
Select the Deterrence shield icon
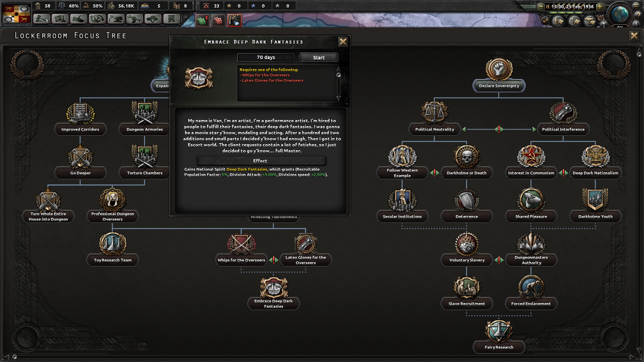[467, 200]
